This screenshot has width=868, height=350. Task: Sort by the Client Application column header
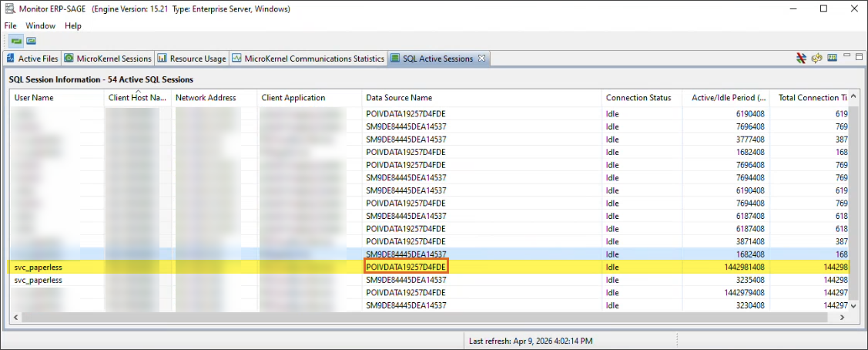[310, 97]
